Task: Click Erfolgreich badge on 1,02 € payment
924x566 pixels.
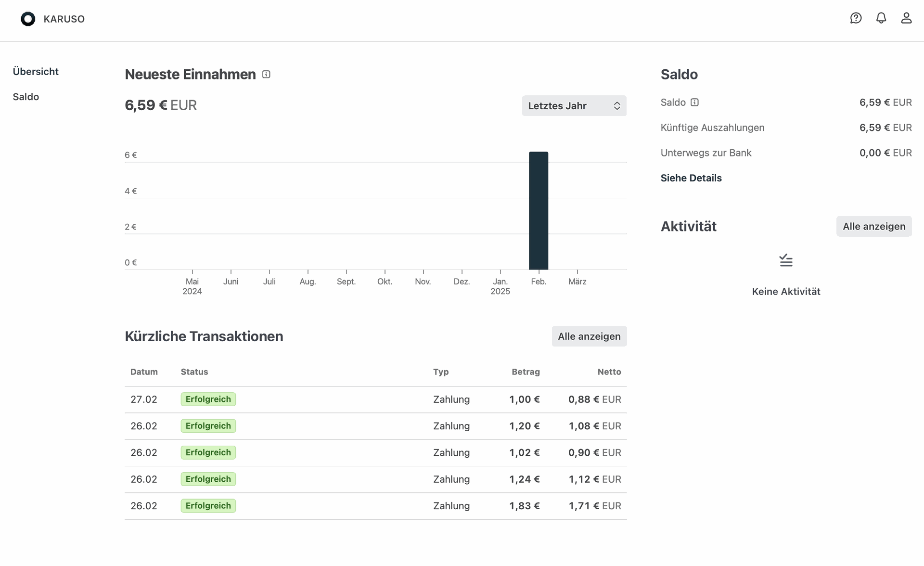Action: click(208, 452)
